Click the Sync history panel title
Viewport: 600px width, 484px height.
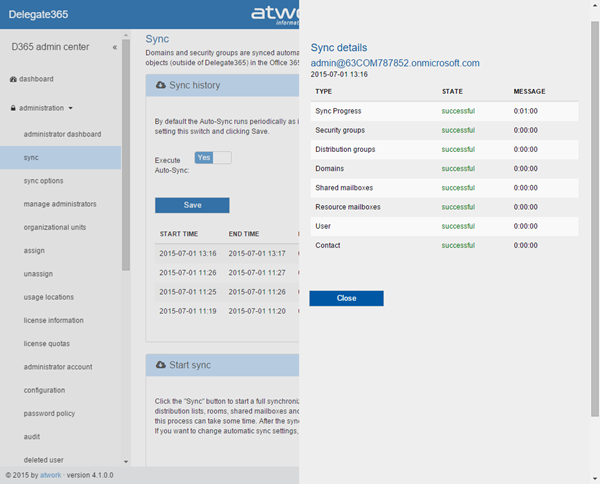pos(195,85)
